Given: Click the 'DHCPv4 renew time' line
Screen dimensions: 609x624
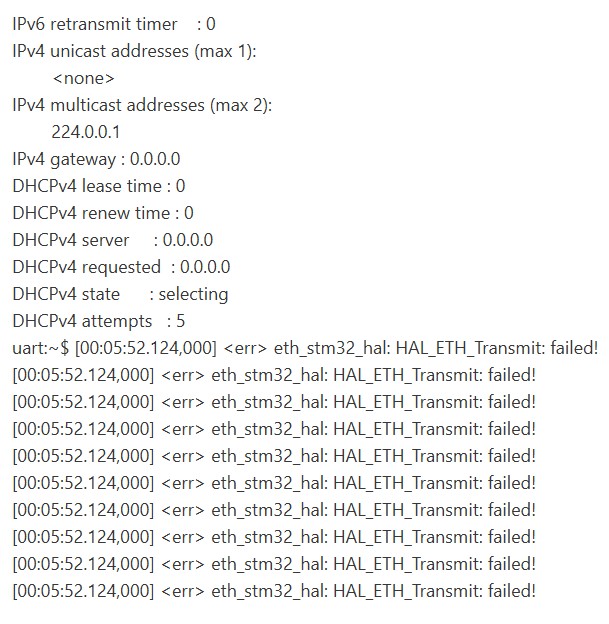Looking at the screenshot, I should (x=103, y=213).
